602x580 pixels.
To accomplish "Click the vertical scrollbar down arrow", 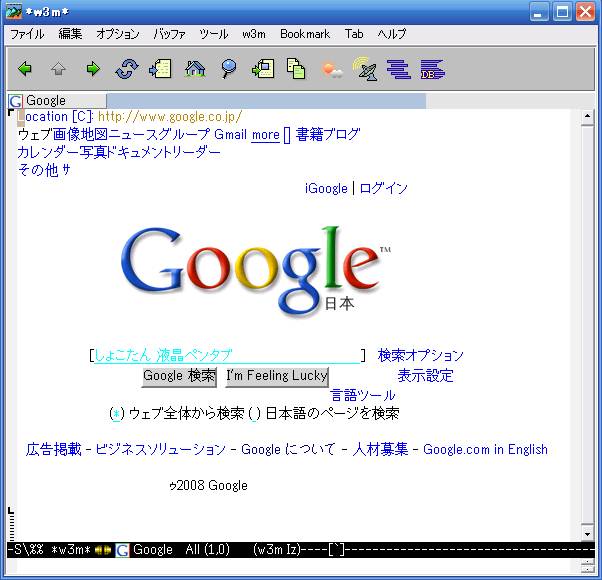I will [587, 534].
